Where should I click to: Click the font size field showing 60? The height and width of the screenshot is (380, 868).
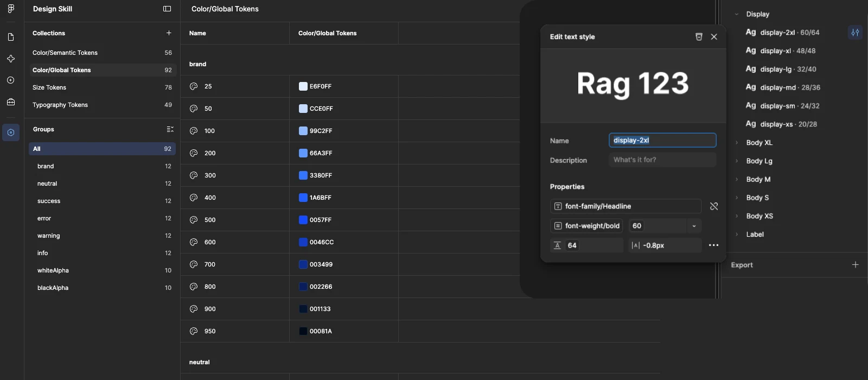[658, 226]
